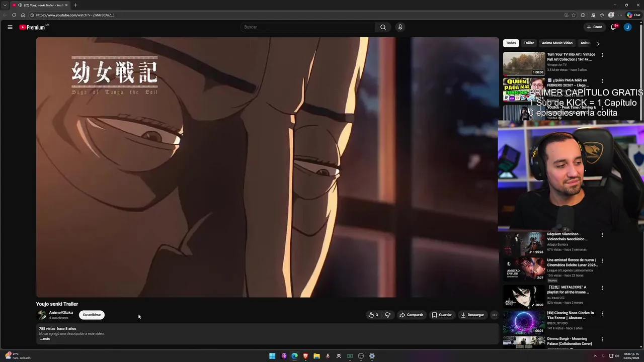The image size is (644, 362).
Task: Expand the video description with ...más
Action: [x=45, y=339]
